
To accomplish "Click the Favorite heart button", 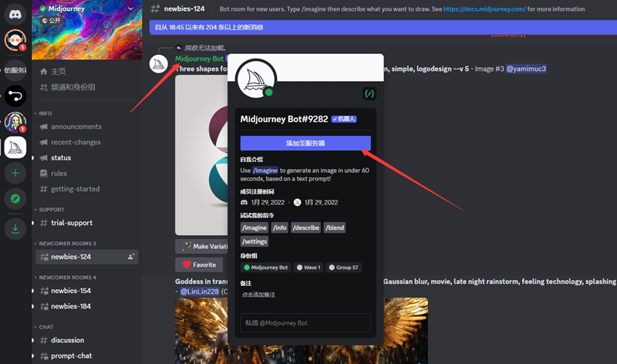I will (x=199, y=265).
